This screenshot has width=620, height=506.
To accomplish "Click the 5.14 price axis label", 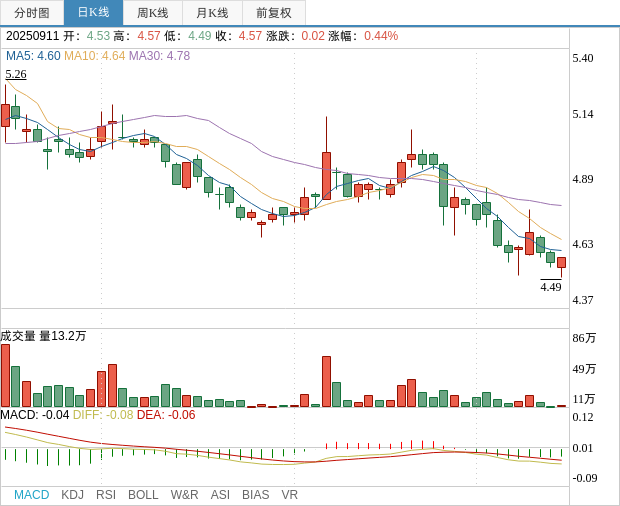I will pyautogui.click(x=583, y=114).
